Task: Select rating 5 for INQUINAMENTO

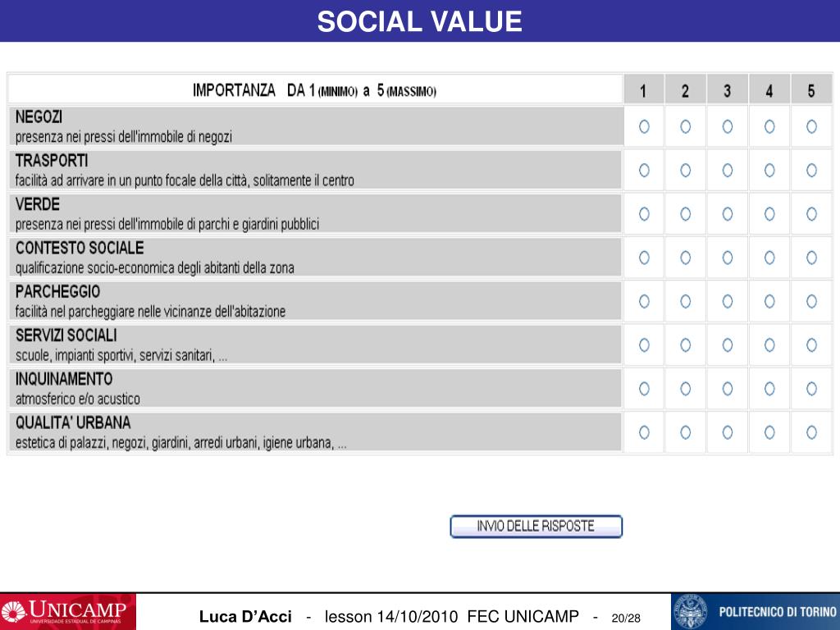Action: point(811,388)
